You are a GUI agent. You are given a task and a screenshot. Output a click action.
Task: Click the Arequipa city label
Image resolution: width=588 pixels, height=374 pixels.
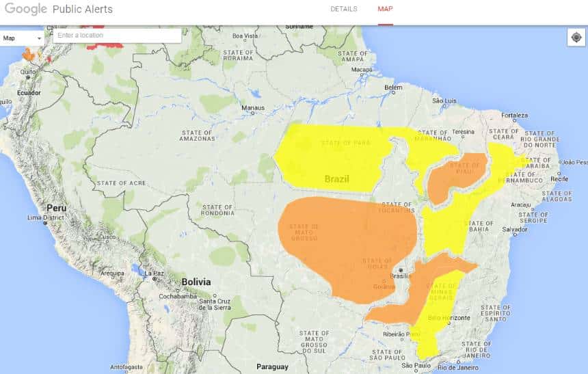[x=111, y=273]
